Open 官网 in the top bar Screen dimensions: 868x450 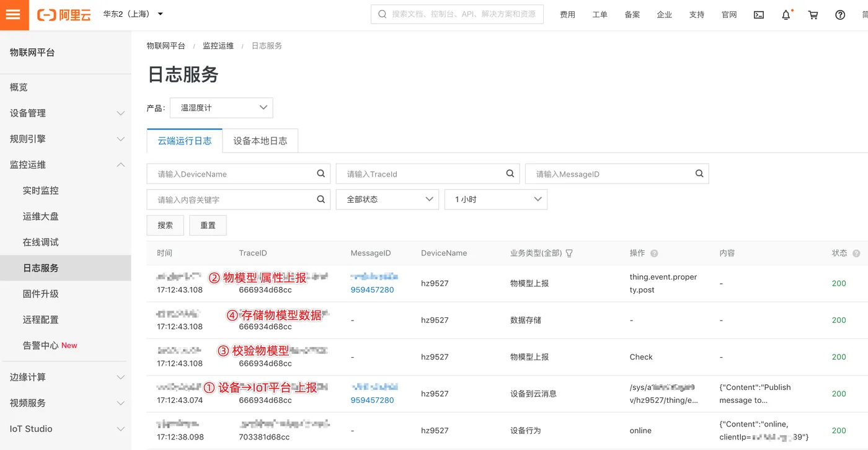(729, 15)
